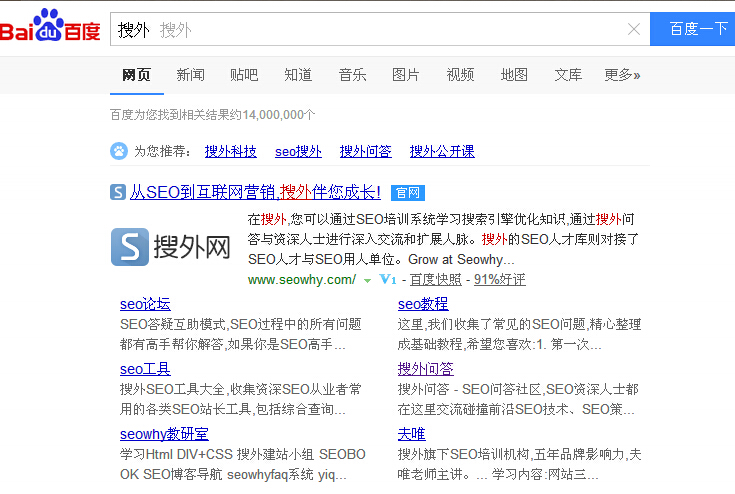Image resolution: width=735 pixels, height=494 pixels.
Task: Open the 文库 tab
Action: [x=568, y=75]
